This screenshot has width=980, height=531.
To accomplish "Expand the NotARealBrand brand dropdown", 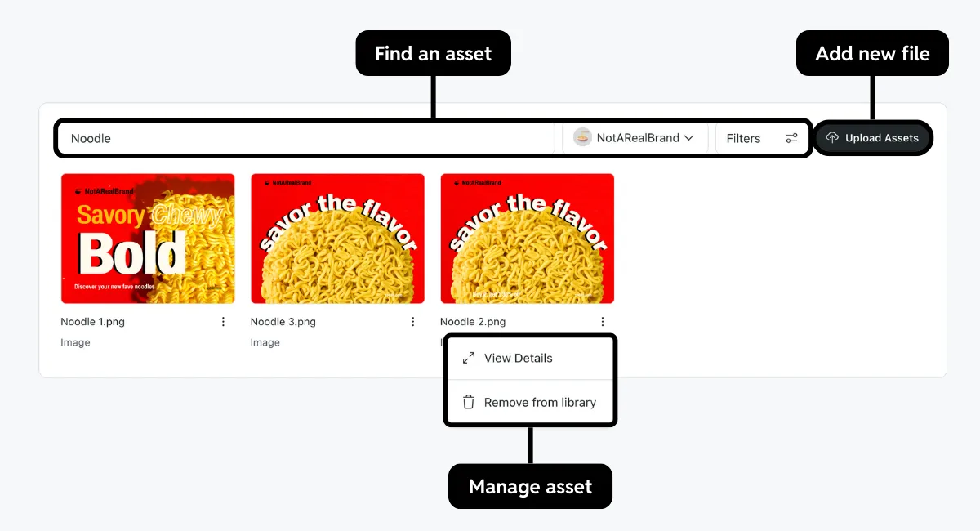I will pyautogui.click(x=691, y=138).
